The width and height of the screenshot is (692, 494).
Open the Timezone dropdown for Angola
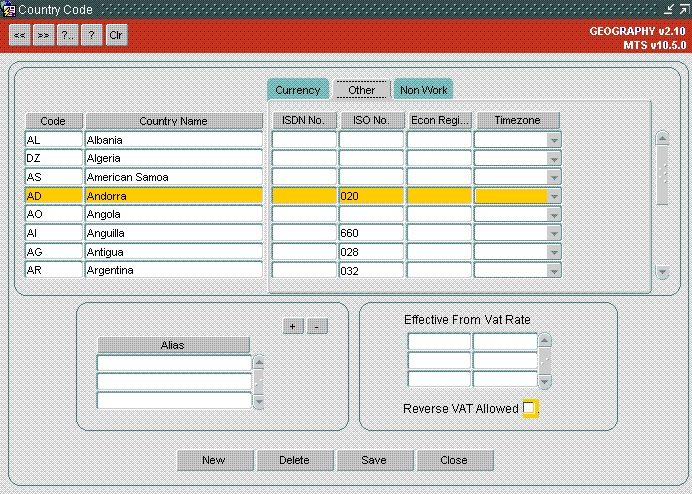[x=554, y=215]
